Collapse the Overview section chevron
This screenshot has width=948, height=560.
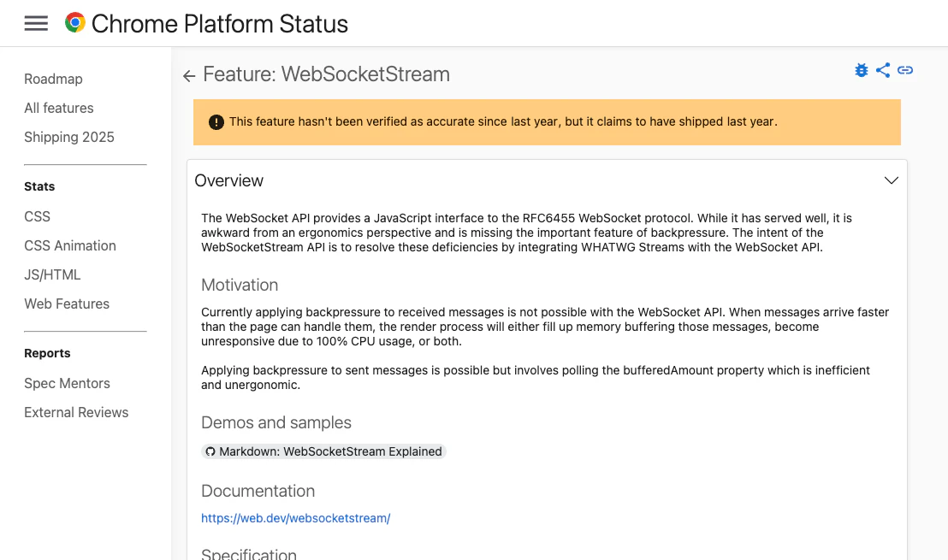pyautogui.click(x=892, y=180)
